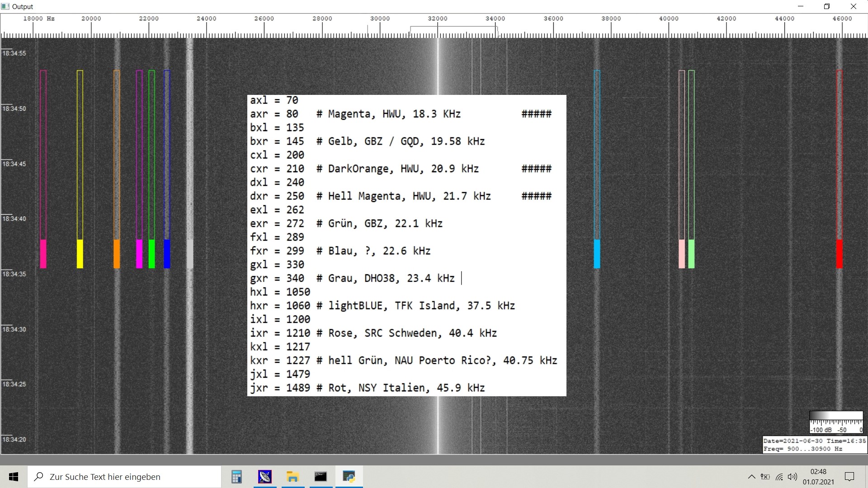868x488 pixels.
Task: Select the solid yellow block at 19.58 kHz
Action: click(80, 254)
